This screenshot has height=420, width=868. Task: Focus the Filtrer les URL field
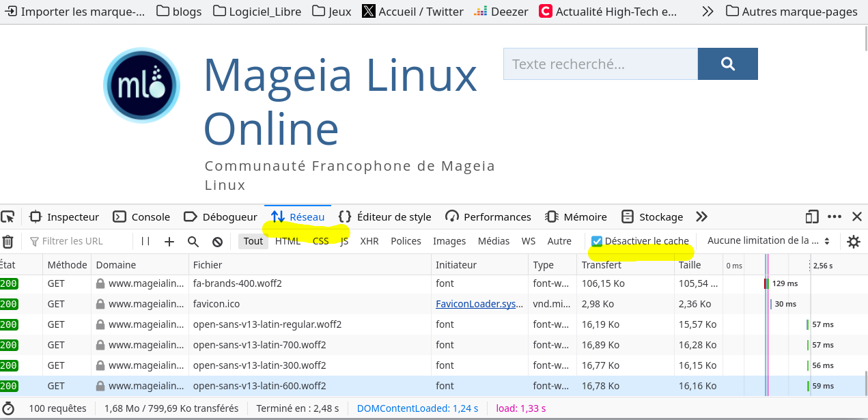[79, 241]
